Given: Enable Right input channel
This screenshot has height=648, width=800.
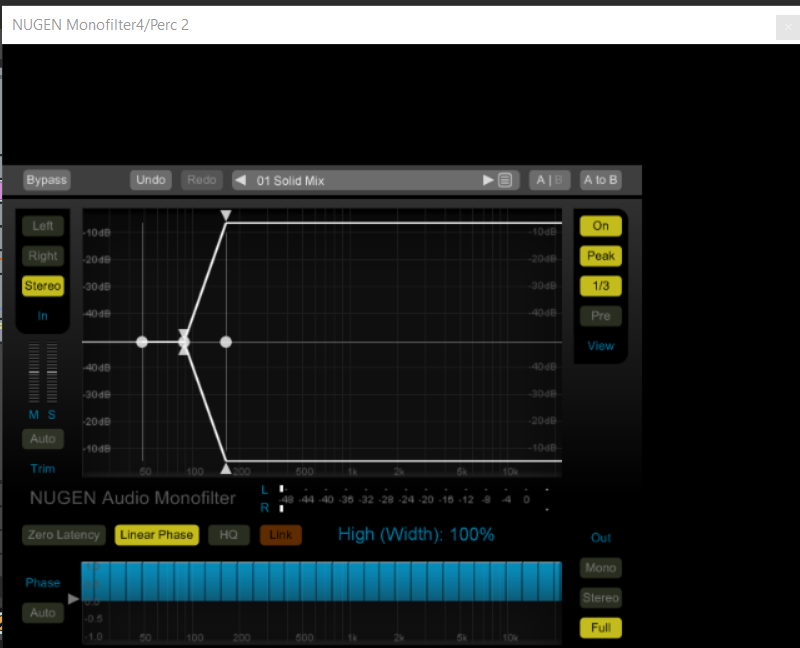Looking at the screenshot, I should pos(43,256).
